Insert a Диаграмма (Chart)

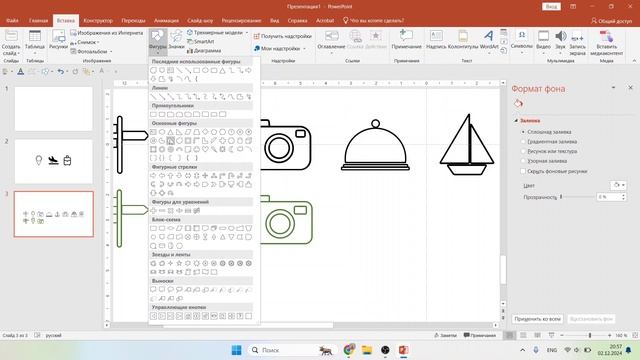204,51
